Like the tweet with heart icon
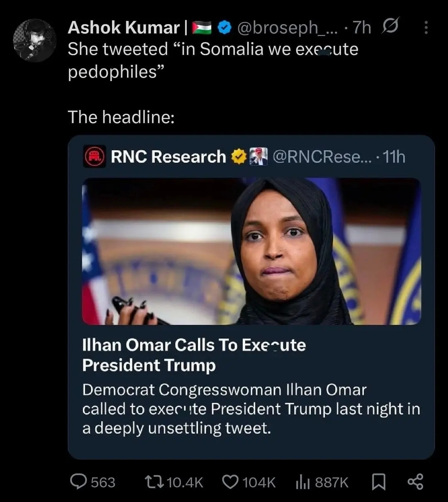Screen dimensions: 448x502 pyautogui.click(x=230, y=482)
